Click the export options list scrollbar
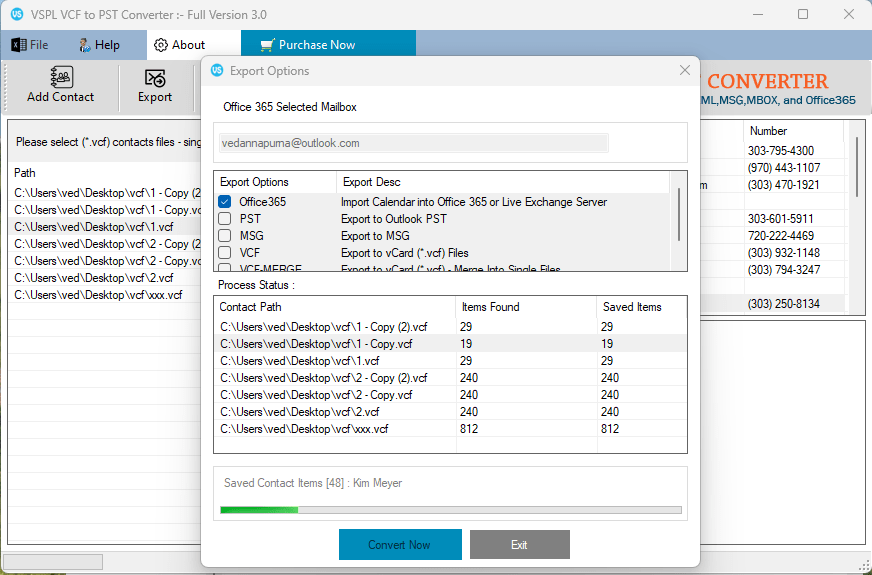The image size is (872, 575). pyautogui.click(x=678, y=215)
